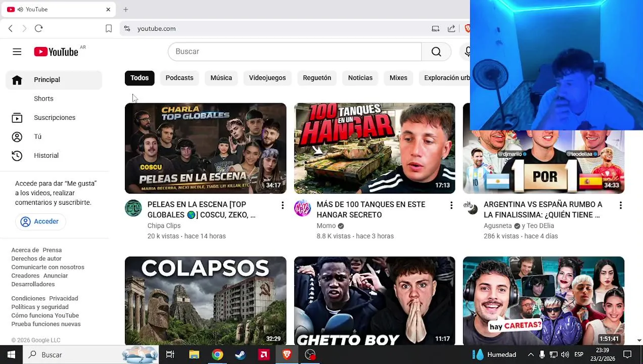Open Derechos de autor footer link
The image size is (643, 364).
click(x=36, y=259)
